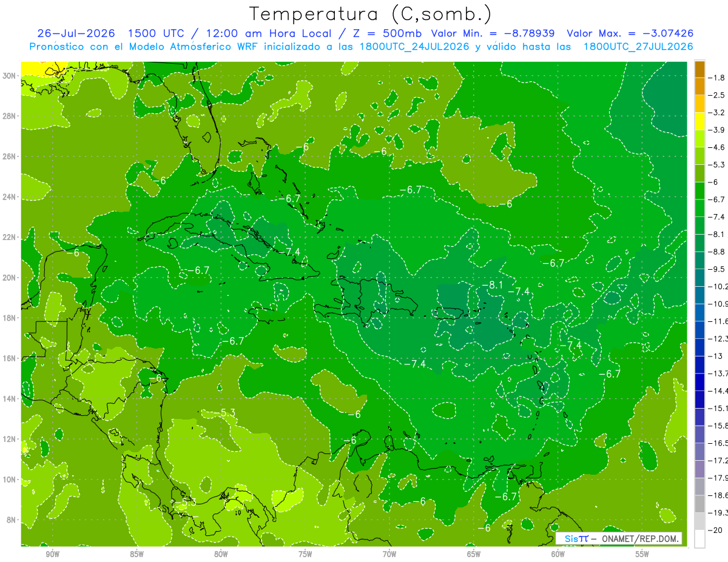Click the valid-until time "1800UTC_27JUL2026"
The width and height of the screenshot is (728, 562).
point(638,46)
